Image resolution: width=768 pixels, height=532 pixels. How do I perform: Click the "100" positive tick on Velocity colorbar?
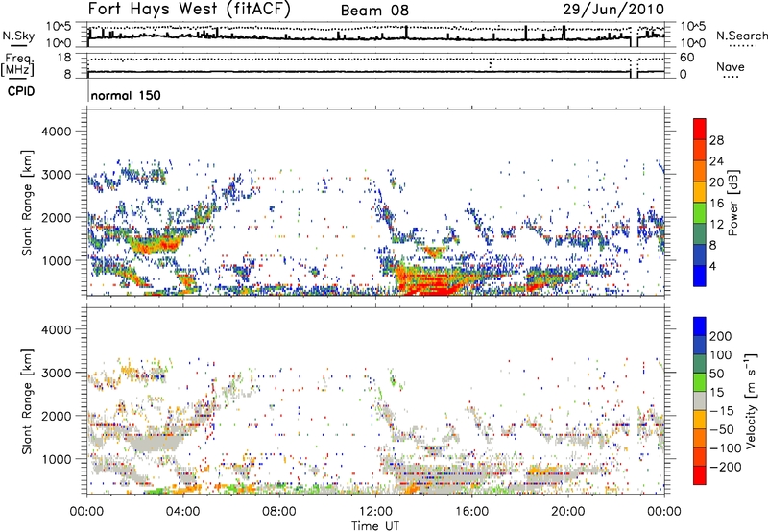click(721, 354)
